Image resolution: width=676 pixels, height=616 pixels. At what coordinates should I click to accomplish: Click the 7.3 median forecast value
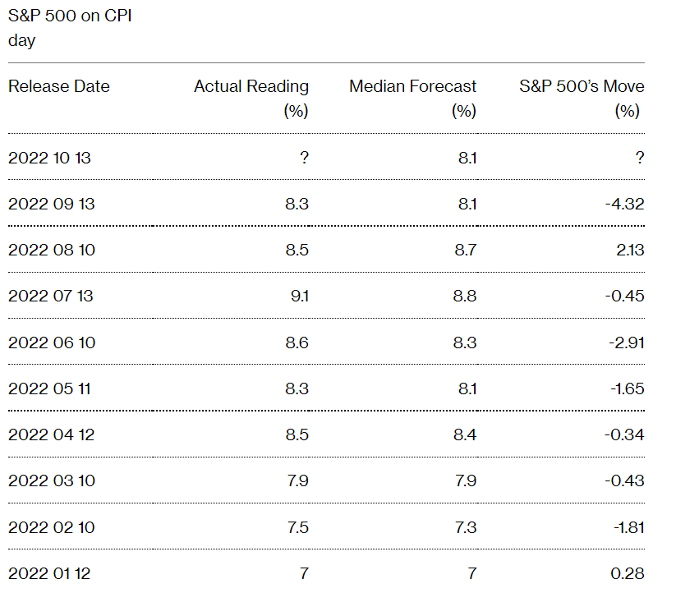pyautogui.click(x=465, y=527)
